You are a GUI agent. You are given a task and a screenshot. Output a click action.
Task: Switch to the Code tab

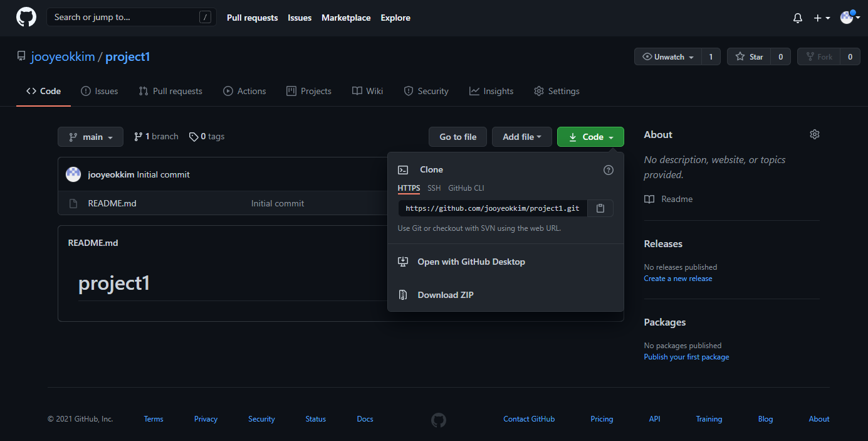43,91
